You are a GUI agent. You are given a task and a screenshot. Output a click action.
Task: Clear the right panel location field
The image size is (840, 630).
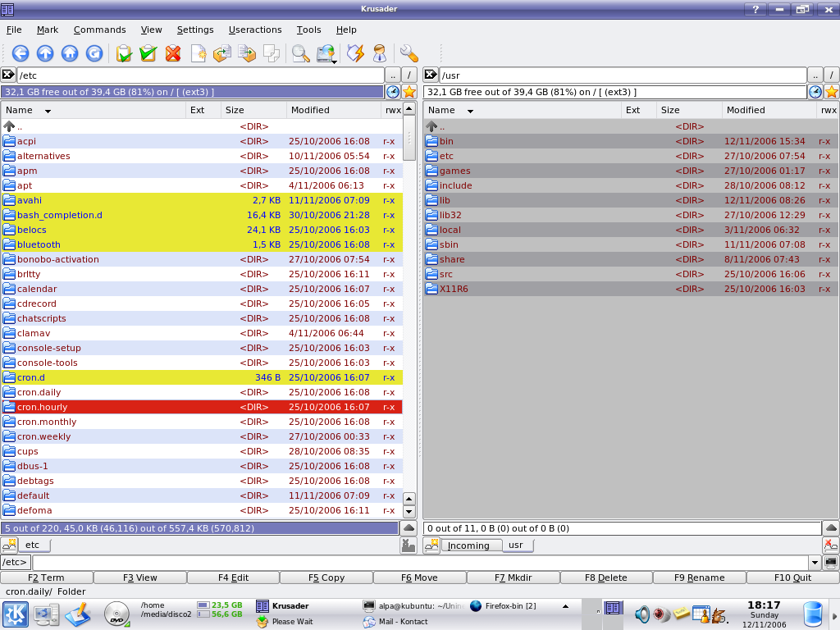click(x=431, y=75)
